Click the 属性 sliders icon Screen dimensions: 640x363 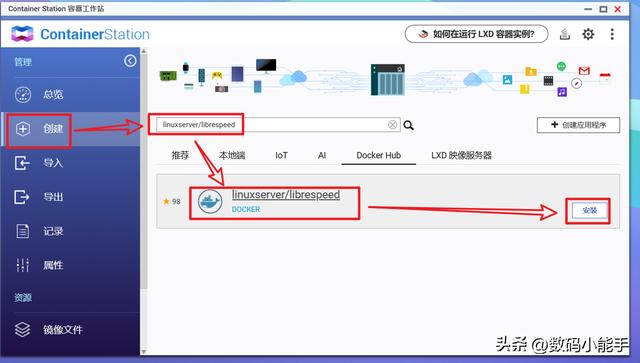click(x=22, y=265)
